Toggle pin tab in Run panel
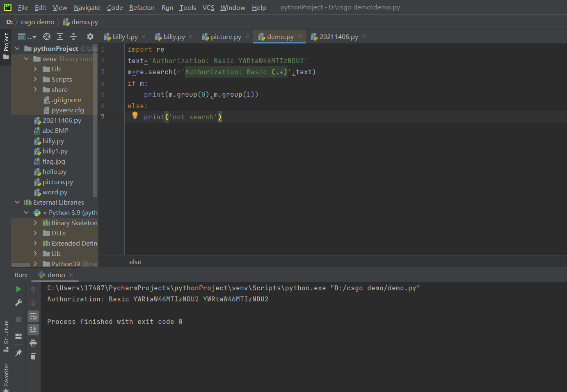This screenshot has width=567, height=392. pyautogui.click(x=18, y=353)
